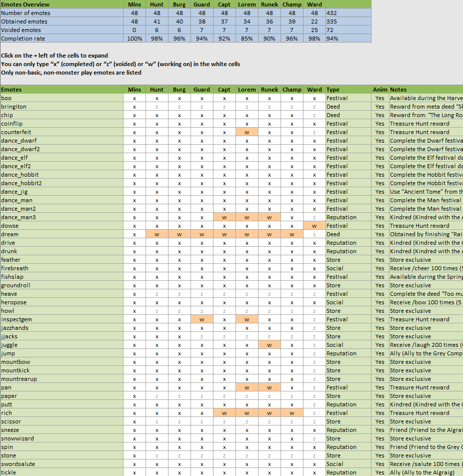Click scissor's 'Store' type cell
Image resolution: width=463 pixels, height=476 pixels.
pos(348,421)
